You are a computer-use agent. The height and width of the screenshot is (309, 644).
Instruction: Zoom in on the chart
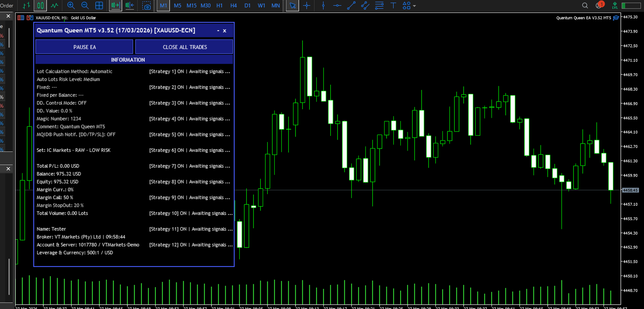70,6
